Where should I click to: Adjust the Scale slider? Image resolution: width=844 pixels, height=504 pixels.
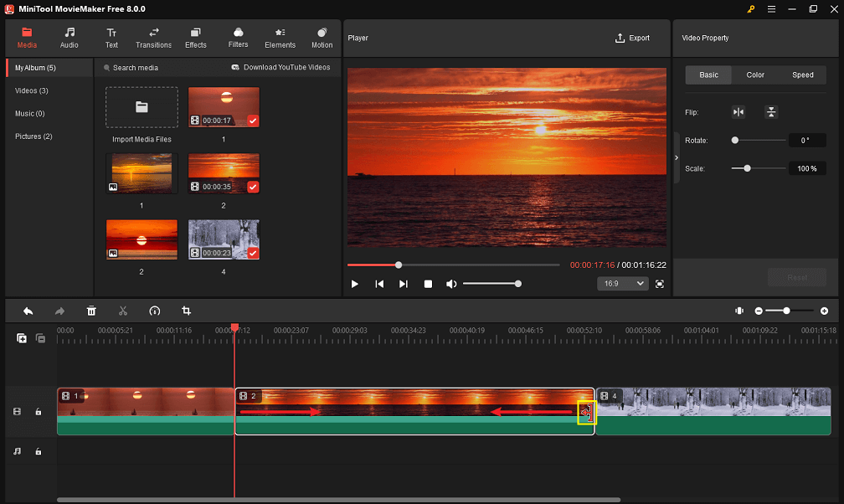click(759, 168)
